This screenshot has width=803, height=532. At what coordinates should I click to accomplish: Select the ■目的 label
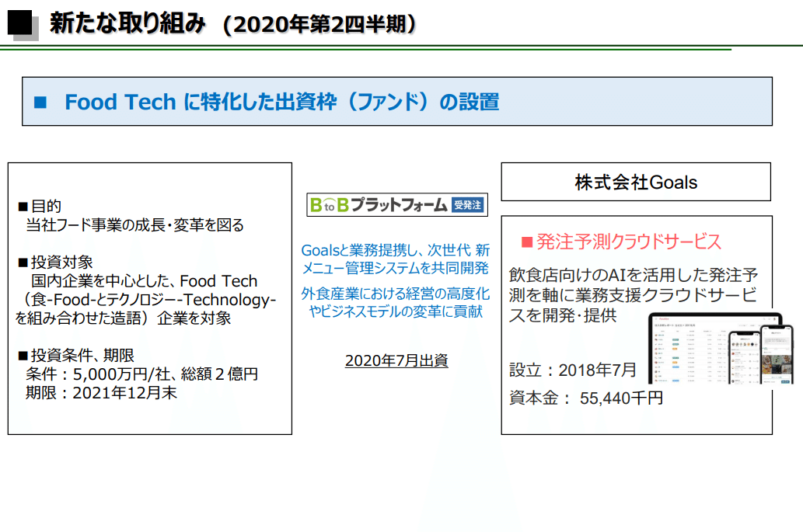(40, 206)
